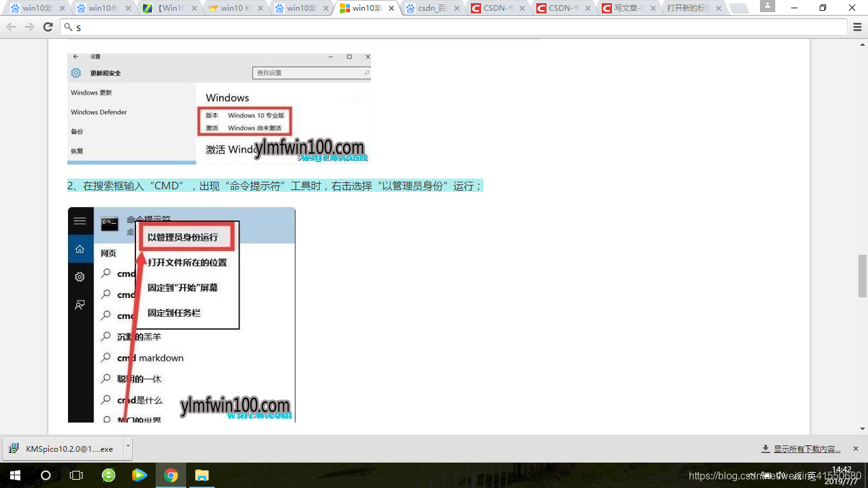The image size is (868, 488).
Task: Close the 'win10 KI' tab
Action: (259, 9)
